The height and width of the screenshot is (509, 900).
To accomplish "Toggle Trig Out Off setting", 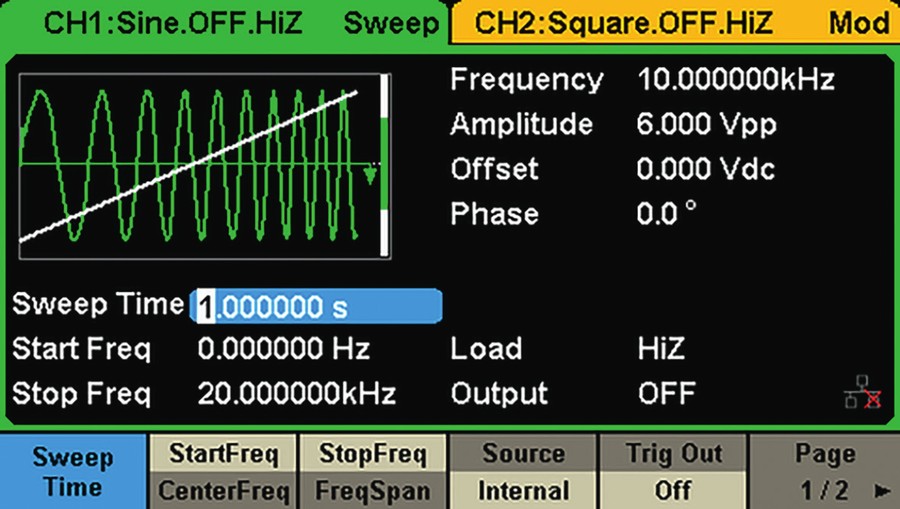I will (x=673, y=472).
